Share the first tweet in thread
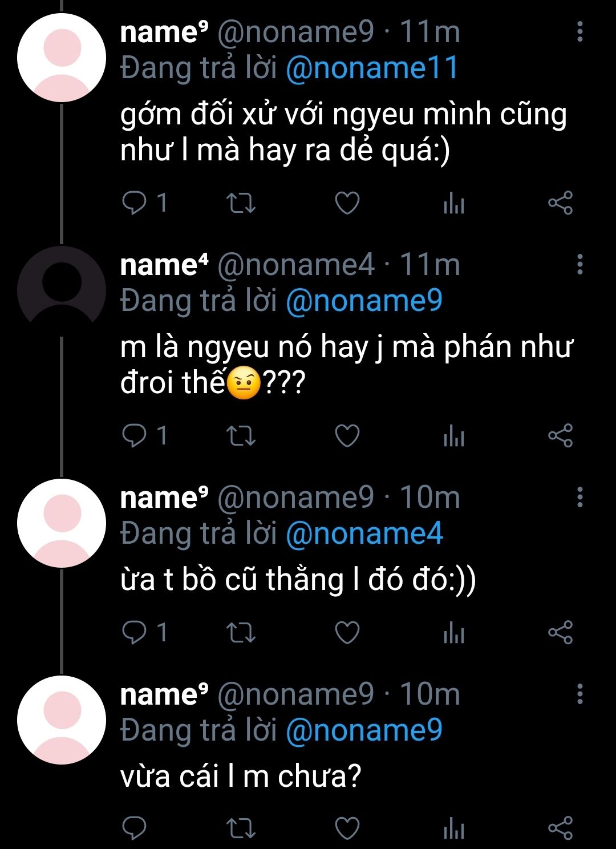 [x=560, y=203]
